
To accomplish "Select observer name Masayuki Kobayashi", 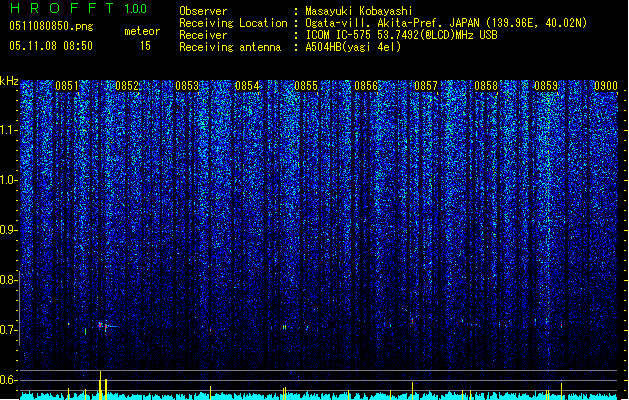I will 359,11.
